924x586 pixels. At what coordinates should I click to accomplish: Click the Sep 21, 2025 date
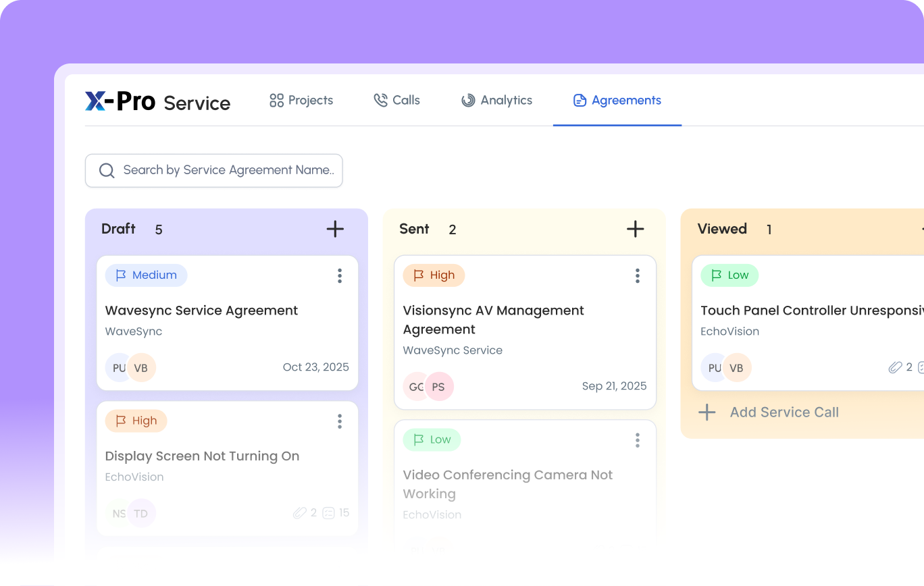pos(615,386)
